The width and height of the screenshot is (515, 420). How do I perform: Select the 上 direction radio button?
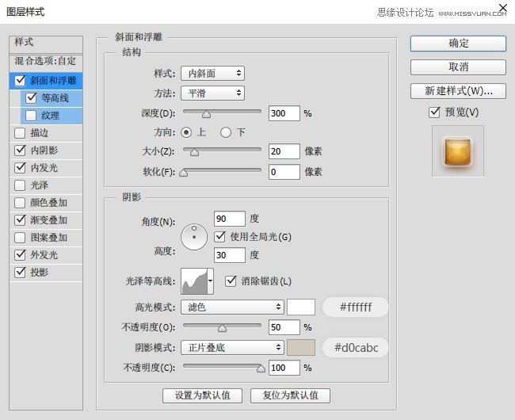tap(186, 132)
